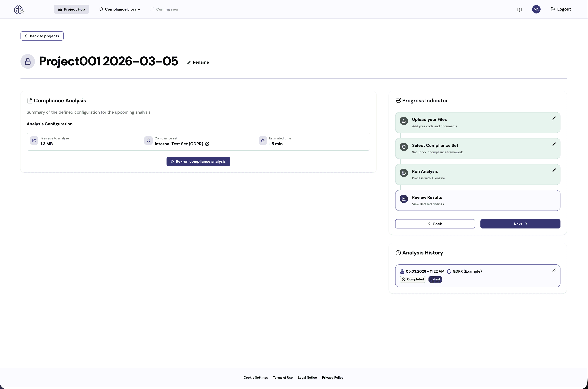Image resolution: width=588 pixels, height=389 pixels.
Task: Go Back to projects
Action: point(42,36)
